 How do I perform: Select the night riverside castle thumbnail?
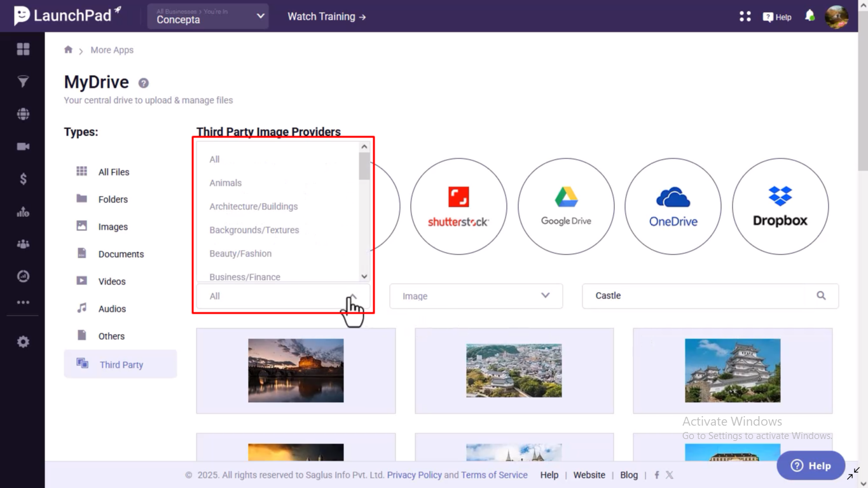[x=296, y=371]
